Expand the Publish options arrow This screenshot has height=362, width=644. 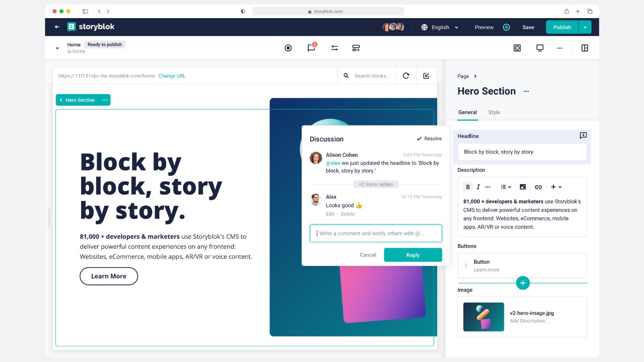(x=585, y=27)
